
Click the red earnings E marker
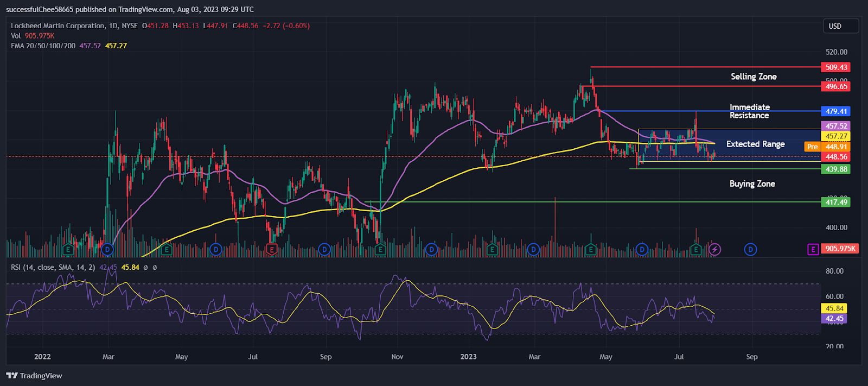point(272,250)
